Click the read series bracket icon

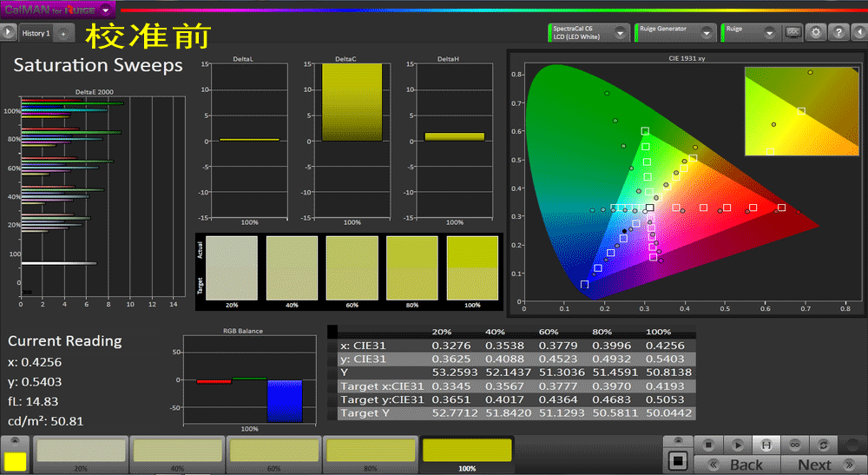pyautogui.click(x=766, y=445)
